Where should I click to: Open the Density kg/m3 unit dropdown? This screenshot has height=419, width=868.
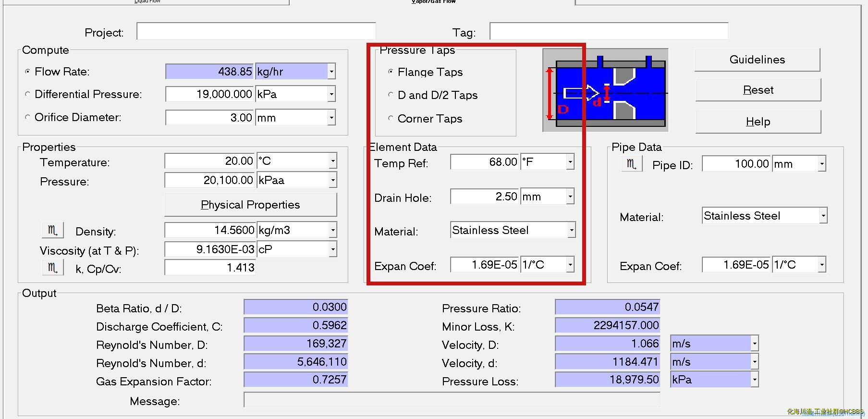[x=333, y=230]
